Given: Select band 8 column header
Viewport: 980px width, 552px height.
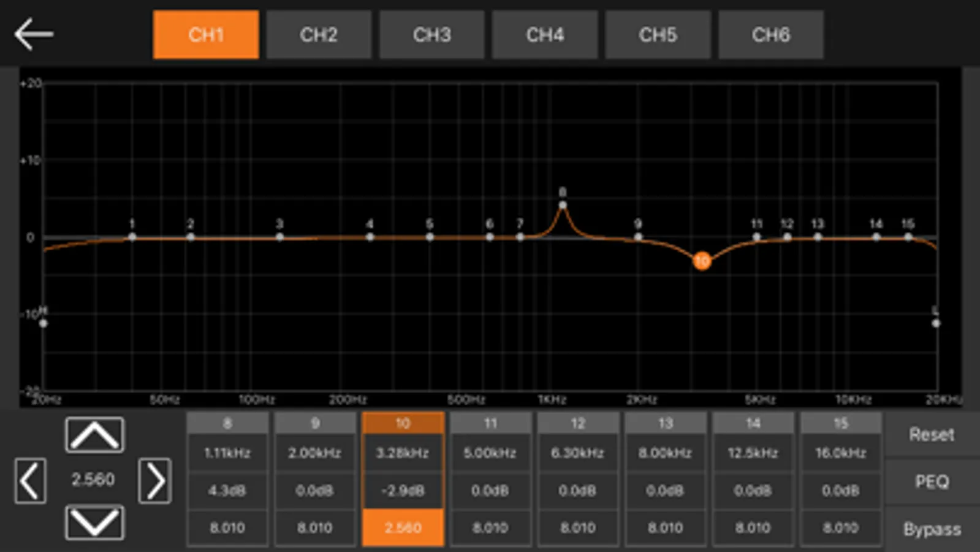Looking at the screenshot, I should 227,423.
